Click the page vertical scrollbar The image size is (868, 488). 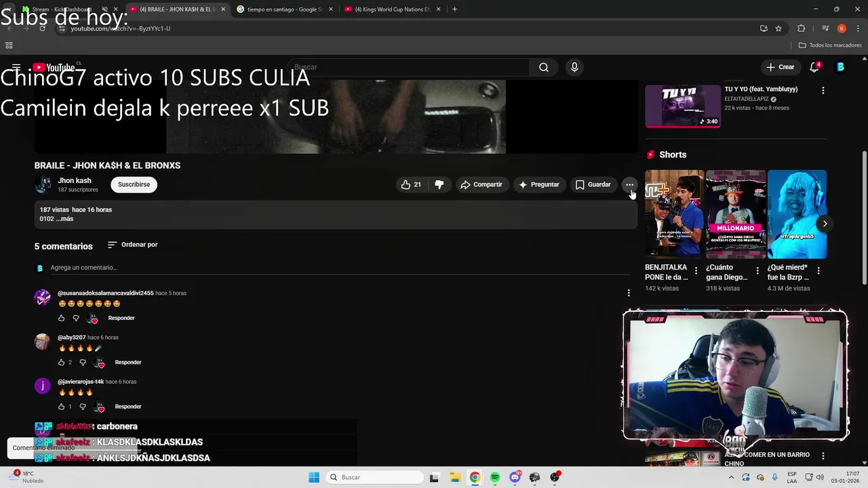(864, 217)
